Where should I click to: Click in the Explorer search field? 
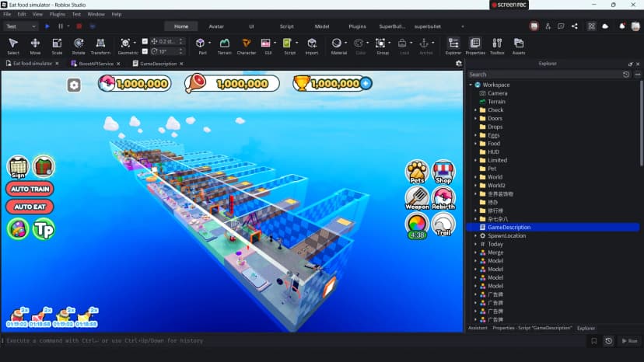(544, 75)
